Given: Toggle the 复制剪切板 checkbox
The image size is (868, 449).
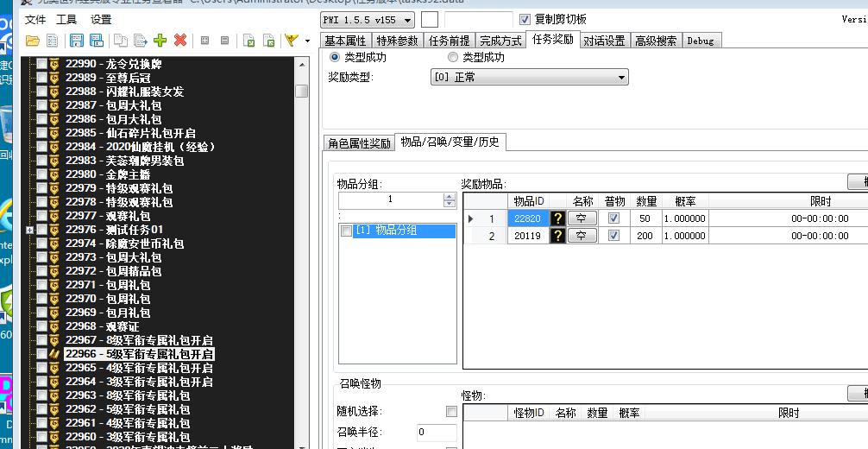Looking at the screenshot, I should tap(525, 20).
